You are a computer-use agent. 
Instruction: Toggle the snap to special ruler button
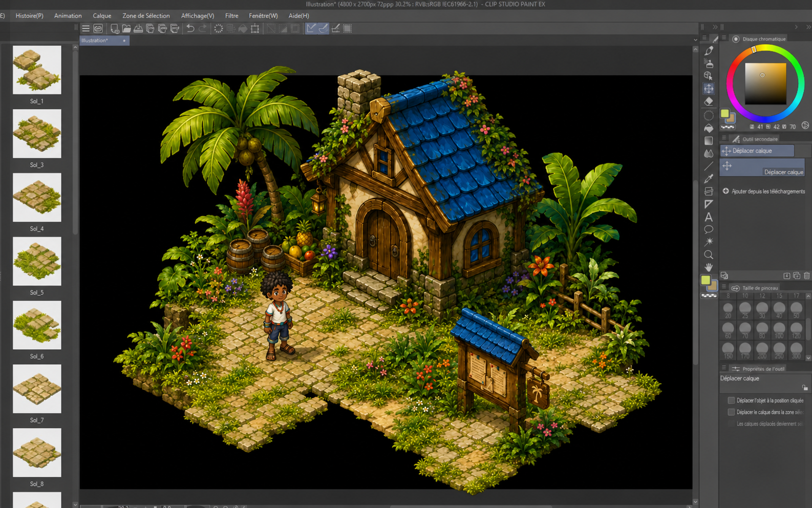(324, 29)
